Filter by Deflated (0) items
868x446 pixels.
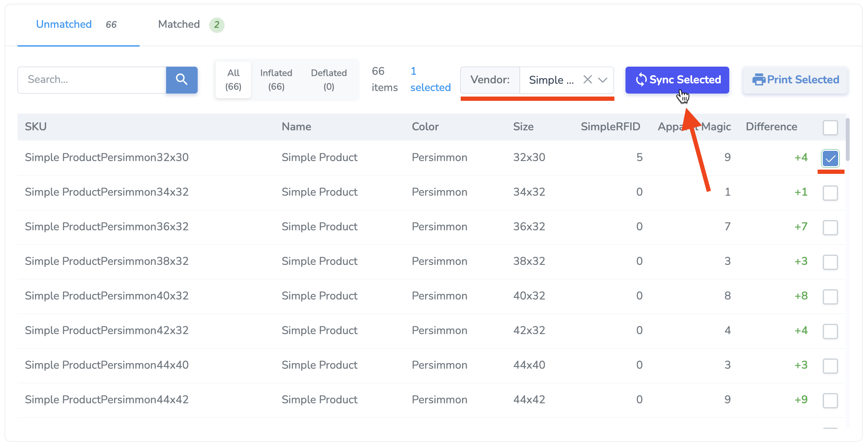click(x=328, y=80)
